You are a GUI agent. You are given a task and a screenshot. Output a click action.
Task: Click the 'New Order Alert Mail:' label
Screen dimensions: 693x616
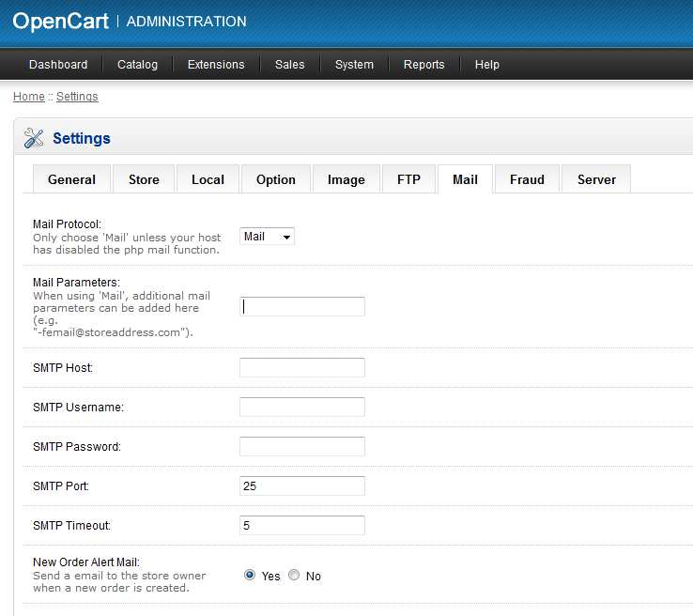click(x=86, y=562)
